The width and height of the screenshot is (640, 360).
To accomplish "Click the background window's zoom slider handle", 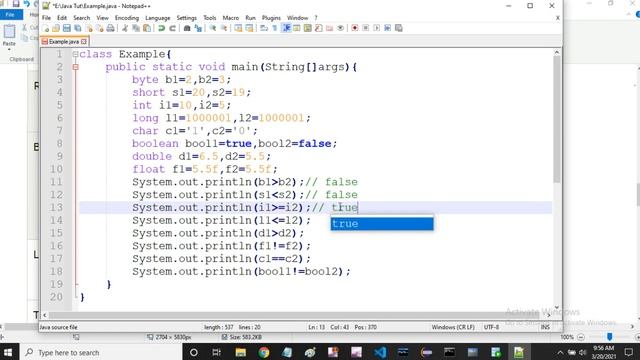I will point(609,337).
